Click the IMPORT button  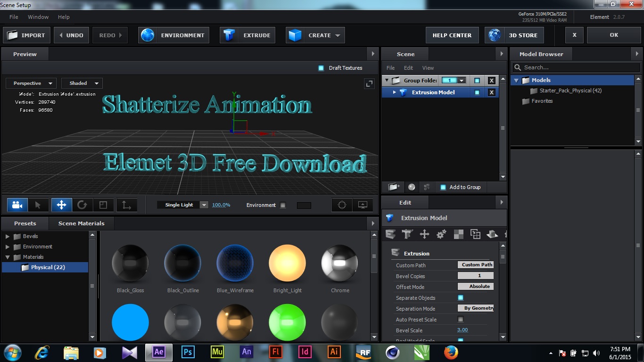(x=27, y=35)
